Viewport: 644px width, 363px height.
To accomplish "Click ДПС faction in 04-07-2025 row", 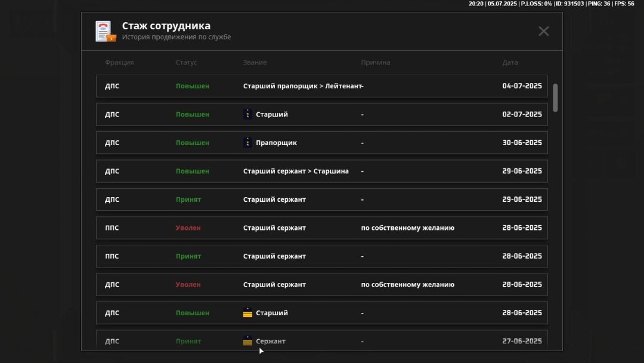I will coord(112,86).
